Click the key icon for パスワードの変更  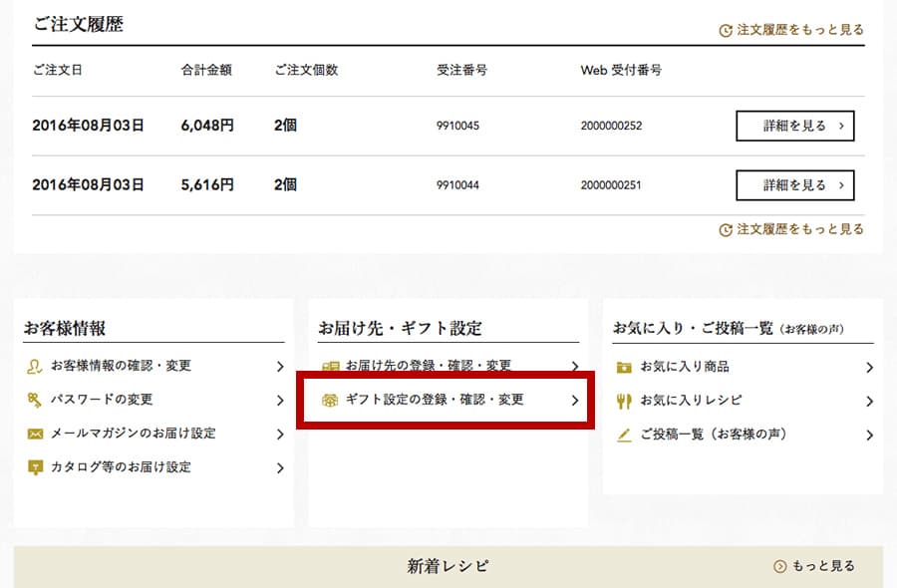coord(35,400)
